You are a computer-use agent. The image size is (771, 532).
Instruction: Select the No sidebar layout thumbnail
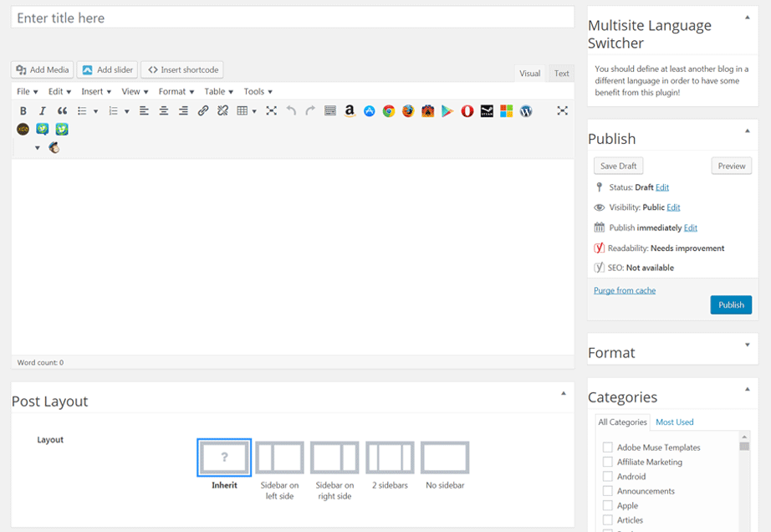[x=445, y=458]
